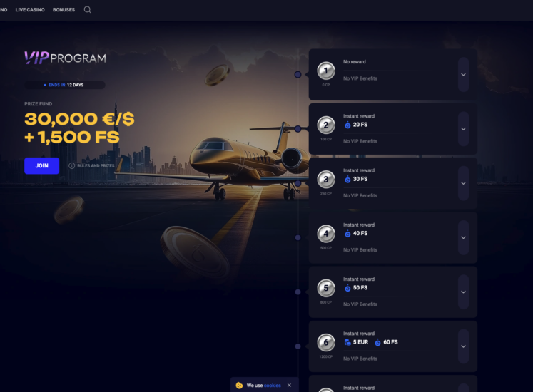Click the blue JOIN button

pyautogui.click(x=42, y=166)
